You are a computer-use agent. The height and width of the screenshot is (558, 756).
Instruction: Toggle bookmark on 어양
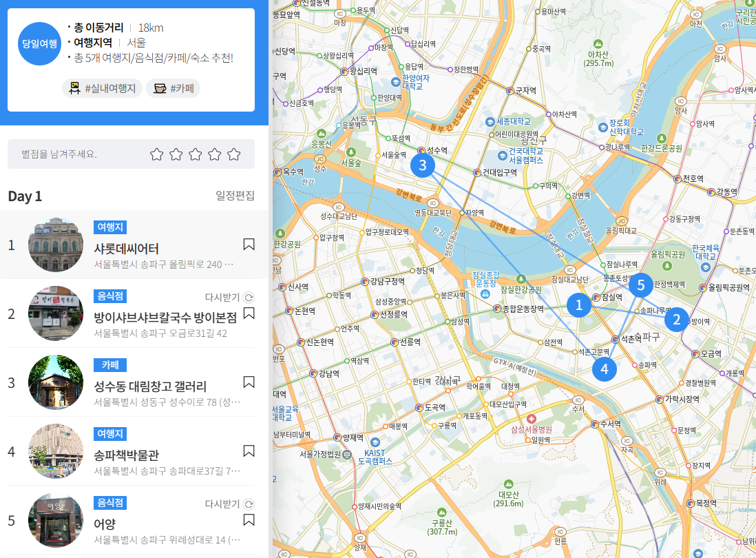pos(249,520)
